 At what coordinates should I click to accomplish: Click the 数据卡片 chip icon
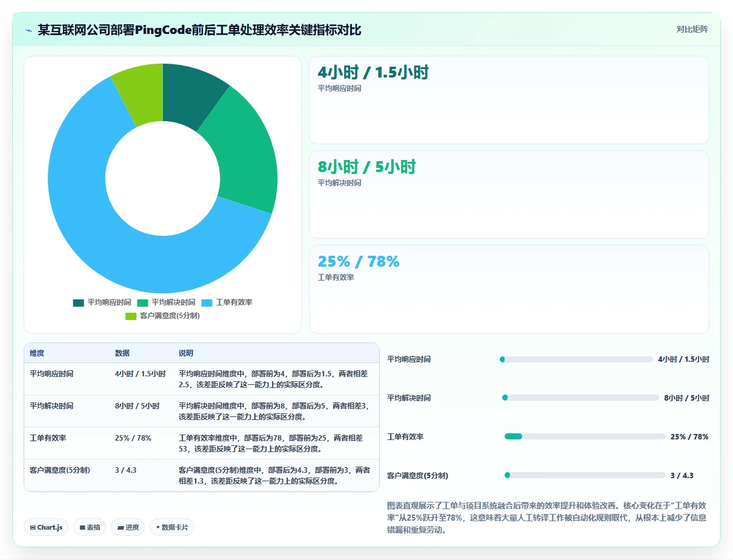pyautogui.click(x=158, y=527)
